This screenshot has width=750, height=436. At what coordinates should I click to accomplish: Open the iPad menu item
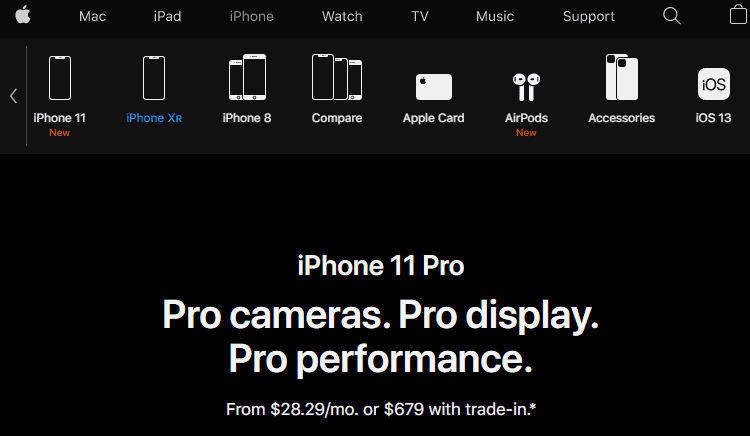coord(167,16)
